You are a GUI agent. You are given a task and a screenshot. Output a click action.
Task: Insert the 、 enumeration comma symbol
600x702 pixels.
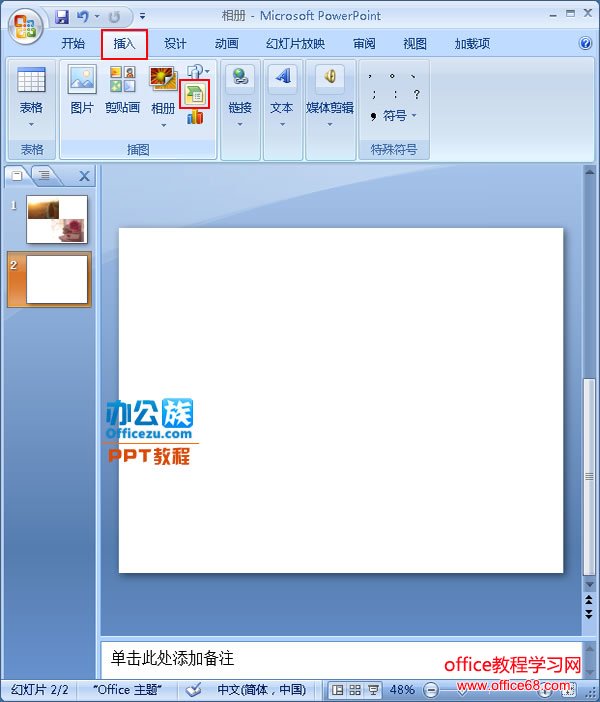(x=413, y=76)
